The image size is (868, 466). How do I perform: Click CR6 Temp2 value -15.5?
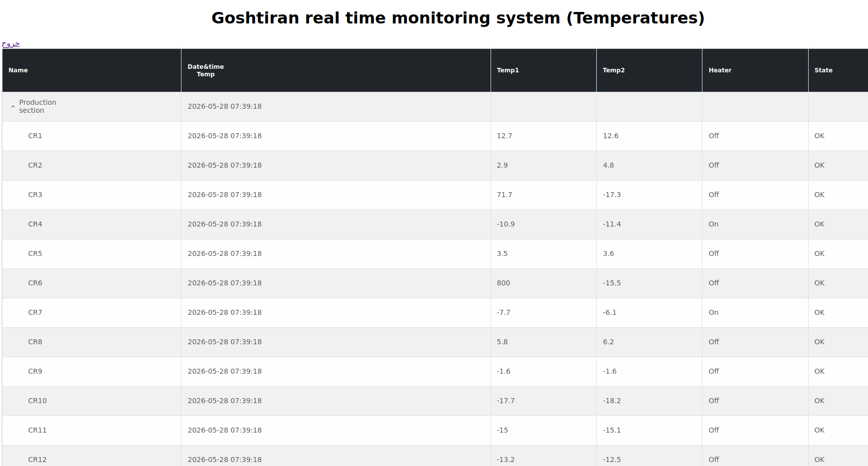point(612,283)
